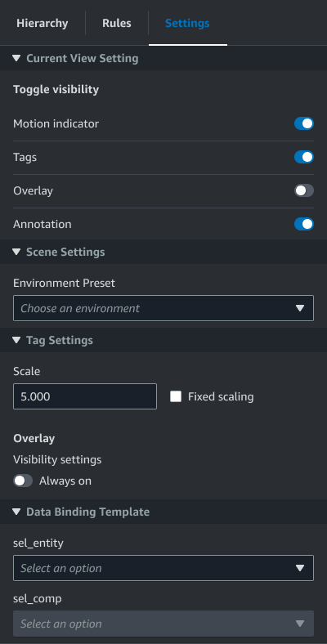
Task: Focus the Scale input field
Action: coord(85,396)
